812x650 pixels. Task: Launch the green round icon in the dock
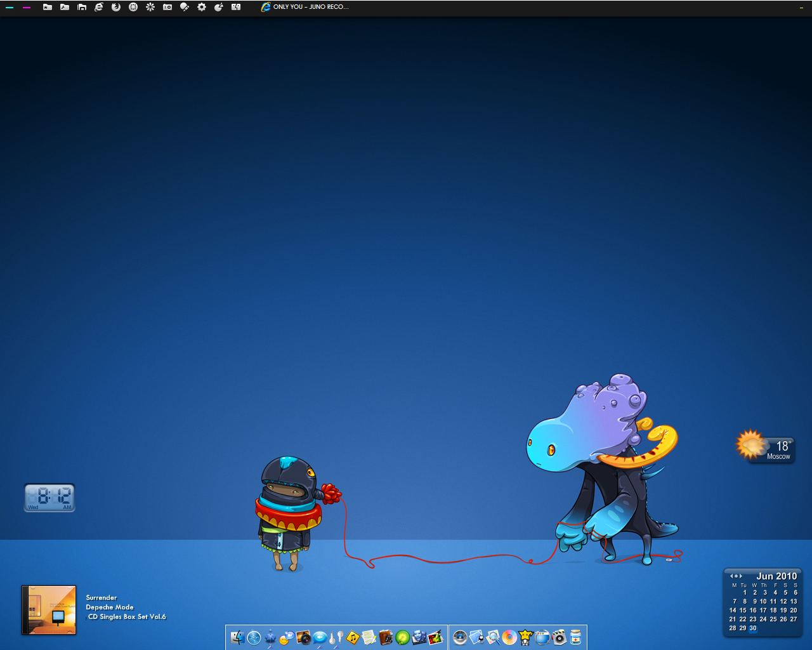pos(402,637)
